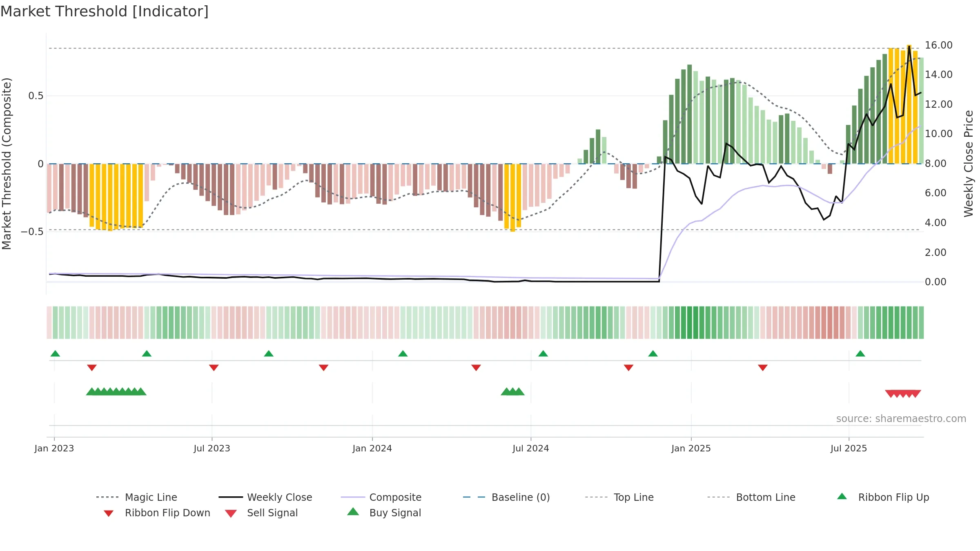Toggle the Composite legend entry
The image size is (980, 551).
coord(381,497)
